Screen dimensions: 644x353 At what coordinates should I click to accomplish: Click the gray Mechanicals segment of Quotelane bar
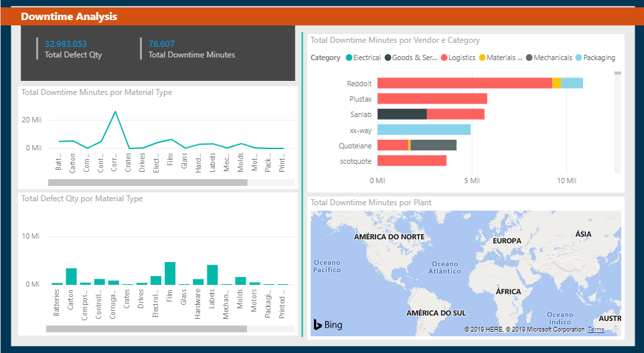tap(433, 145)
